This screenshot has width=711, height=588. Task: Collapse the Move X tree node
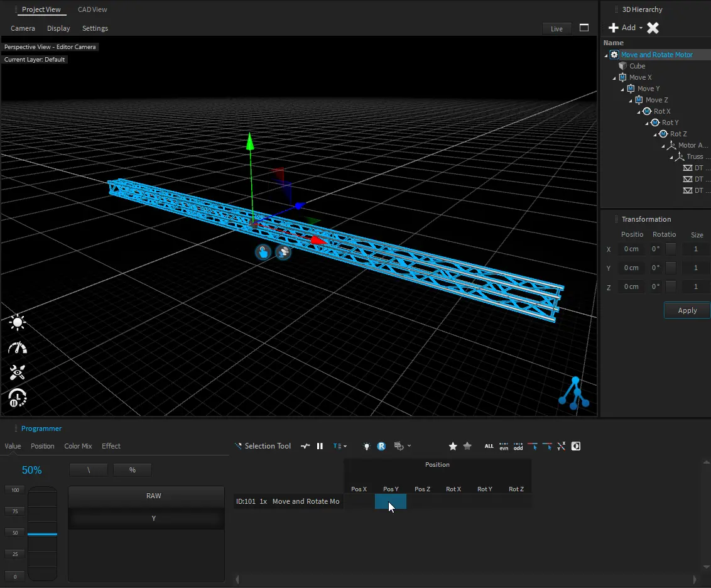pyautogui.click(x=615, y=78)
